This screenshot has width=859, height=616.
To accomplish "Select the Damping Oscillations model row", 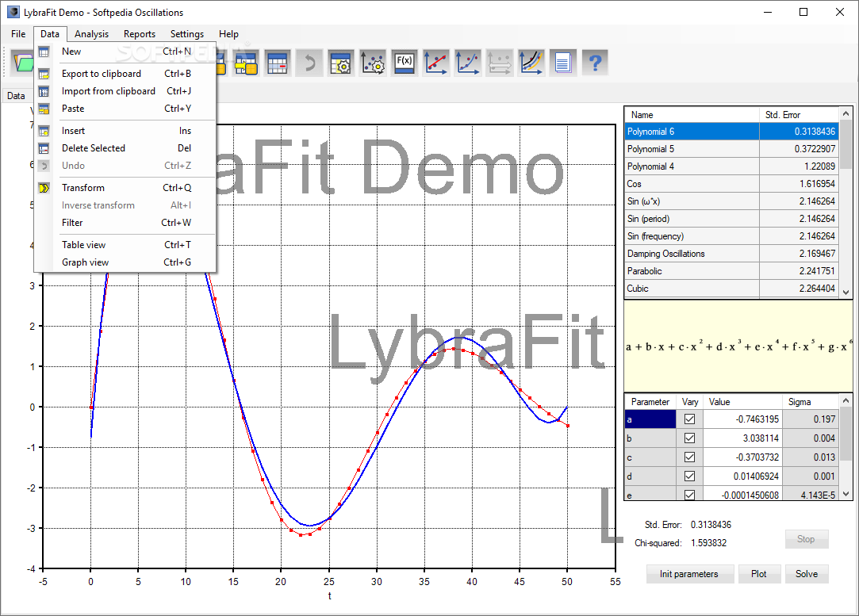I will point(731,254).
